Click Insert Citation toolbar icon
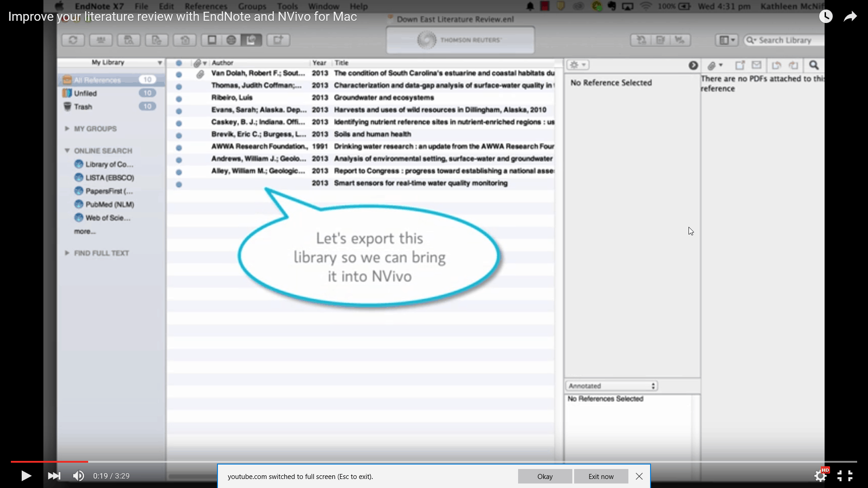The height and width of the screenshot is (488, 868). (641, 40)
